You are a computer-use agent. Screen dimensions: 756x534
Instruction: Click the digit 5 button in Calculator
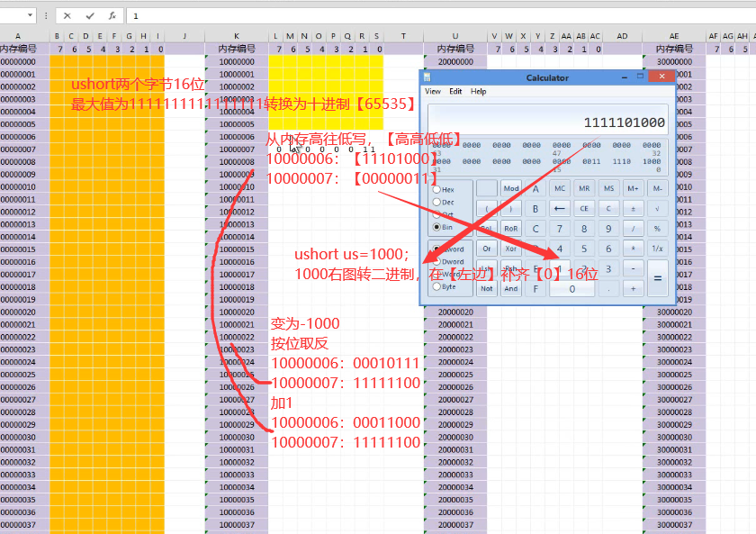[584, 249]
